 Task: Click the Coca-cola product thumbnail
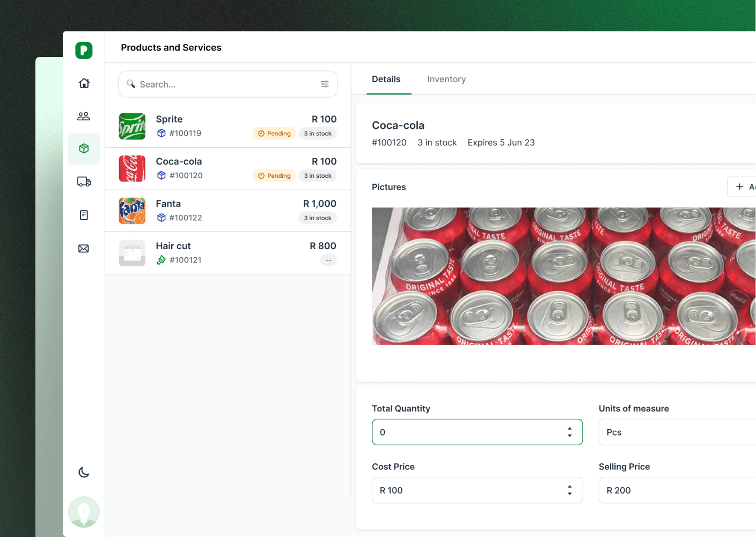pos(132,169)
